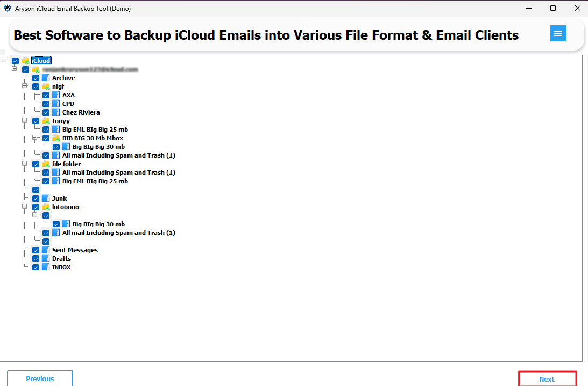The width and height of the screenshot is (588, 386).
Task: Go to Next step
Action: click(547, 379)
